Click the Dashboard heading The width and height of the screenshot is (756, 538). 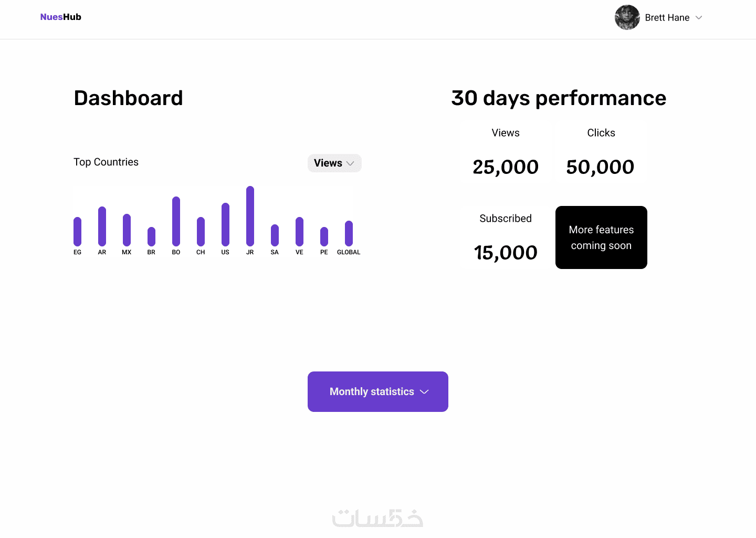coord(129,98)
